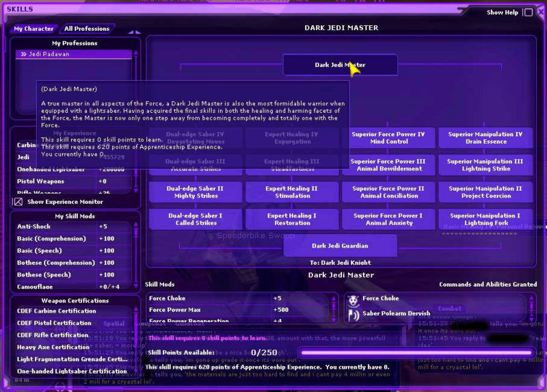The width and height of the screenshot is (547, 392).
Task: Toggle the Show Experience Monitor checkbox
Action: point(18,202)
